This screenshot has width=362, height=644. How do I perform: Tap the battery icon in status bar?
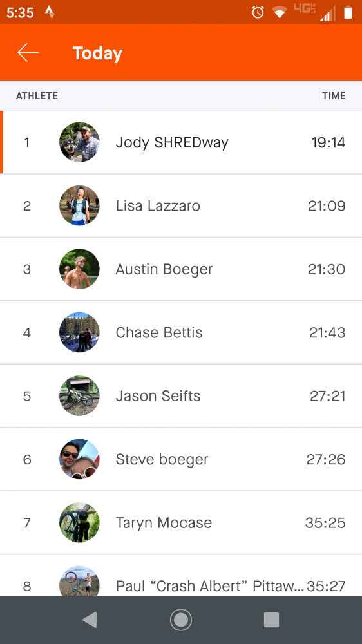pos(348,12)
